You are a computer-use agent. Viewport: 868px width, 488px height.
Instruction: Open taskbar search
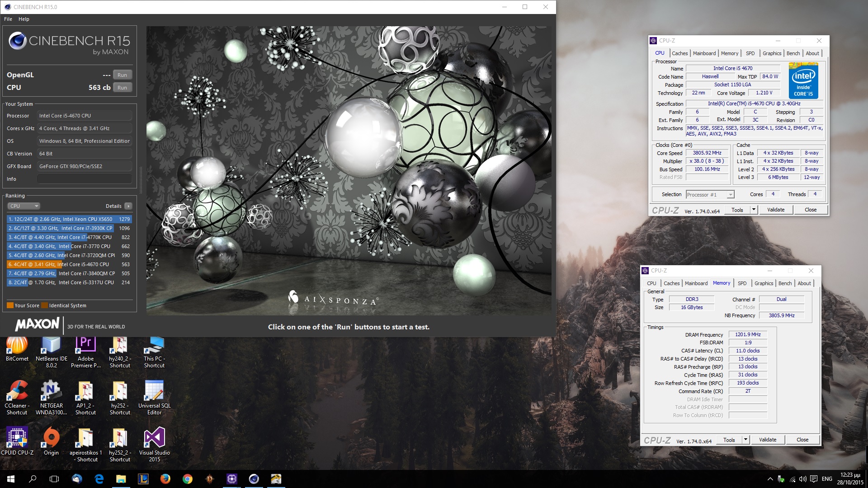(33, 479)
